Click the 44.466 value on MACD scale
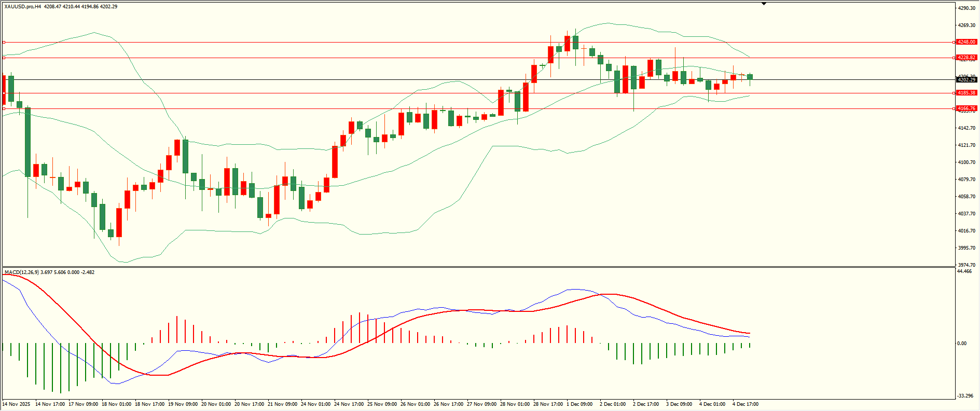Screen dimensions: 980x411 tap(964, 271)
